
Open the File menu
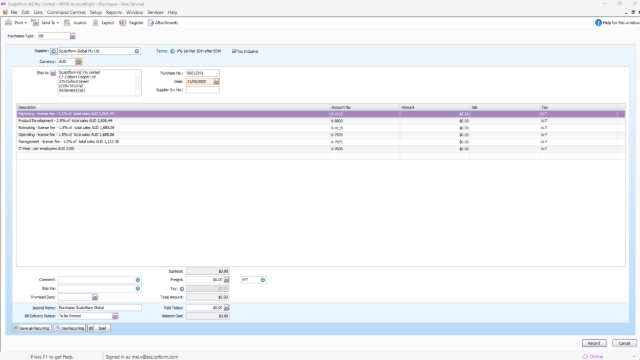tap(14, 13)
